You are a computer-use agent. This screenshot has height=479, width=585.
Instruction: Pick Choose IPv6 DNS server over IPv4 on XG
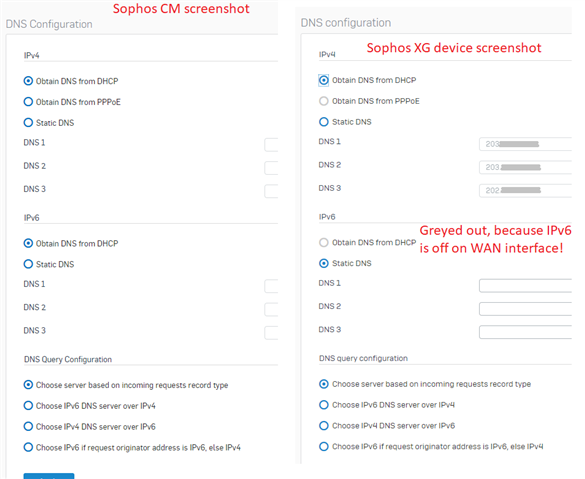[324, 405]
